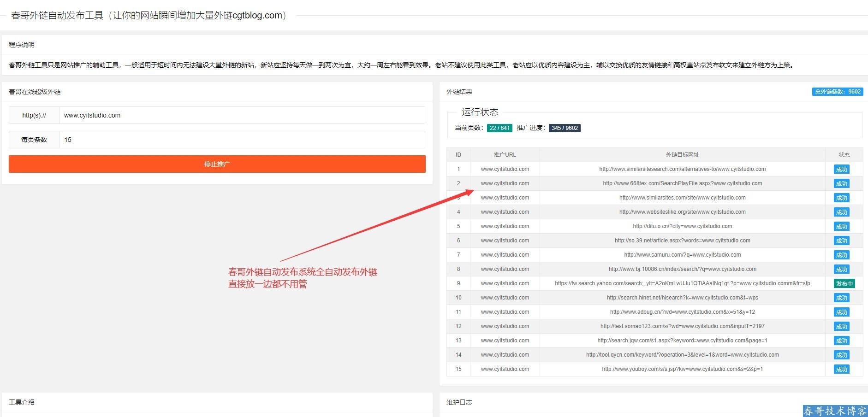Click the 状态 column header
The width and height of the screenshot is (868, 417).
844,155
